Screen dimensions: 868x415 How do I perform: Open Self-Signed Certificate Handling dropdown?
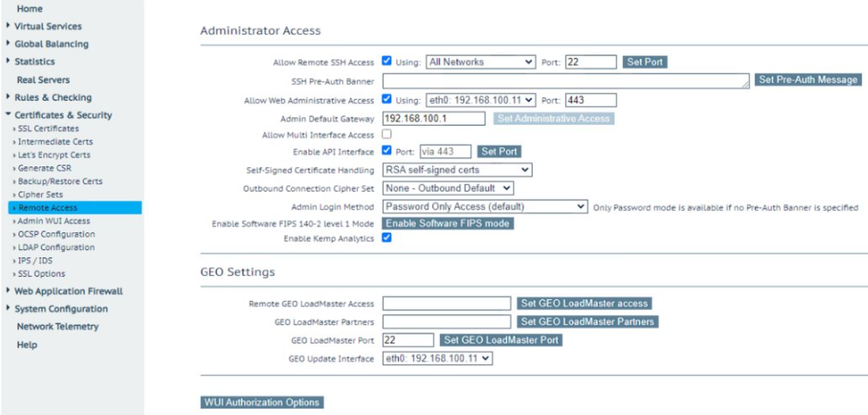(x=457, y=169)
